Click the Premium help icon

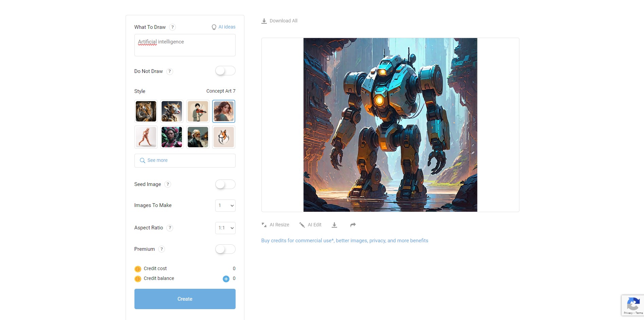[x=162, y=249]
